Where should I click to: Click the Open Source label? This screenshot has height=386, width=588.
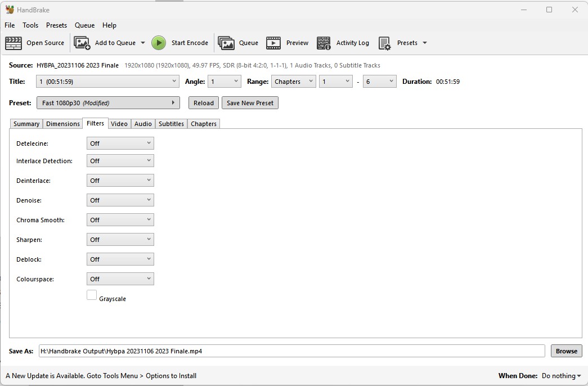(x=46, y=43)
